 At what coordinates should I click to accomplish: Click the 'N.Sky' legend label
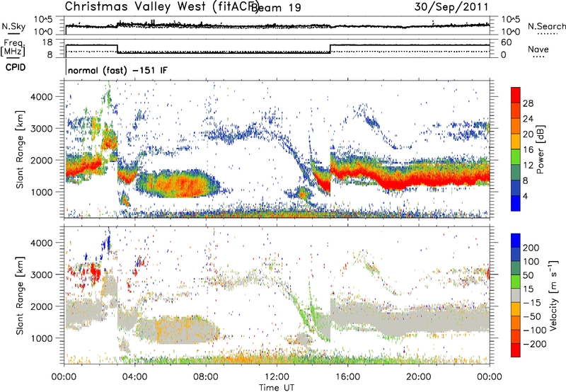pyautogui.click(x=13, y=26)
